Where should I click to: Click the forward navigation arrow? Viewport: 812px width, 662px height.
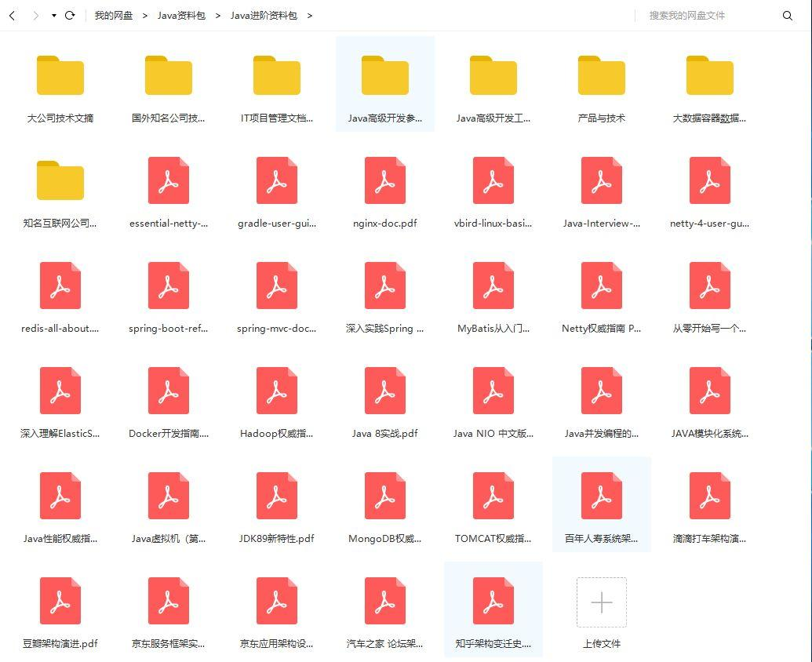pyautogui.click(x=35, y=16)
